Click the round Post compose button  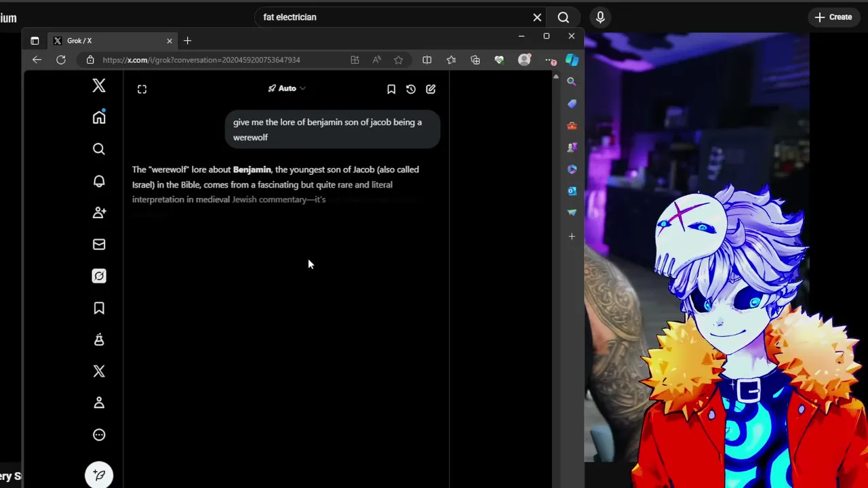click(x=99, y=474)
